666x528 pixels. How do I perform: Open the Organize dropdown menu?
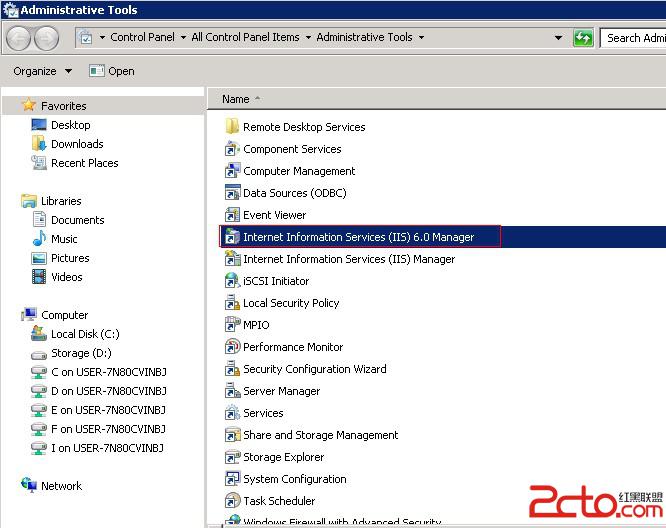tap(42, 71)
